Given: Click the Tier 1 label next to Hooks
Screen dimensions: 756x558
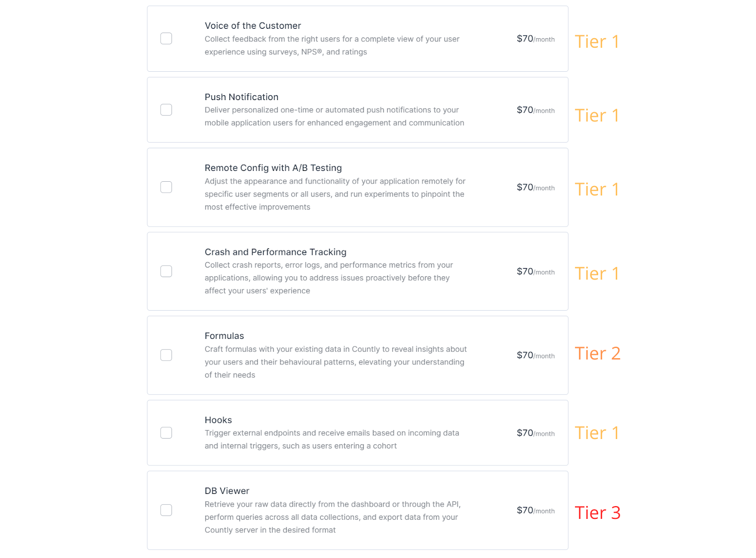Looking at the screenshot, I should coord(597,432).
